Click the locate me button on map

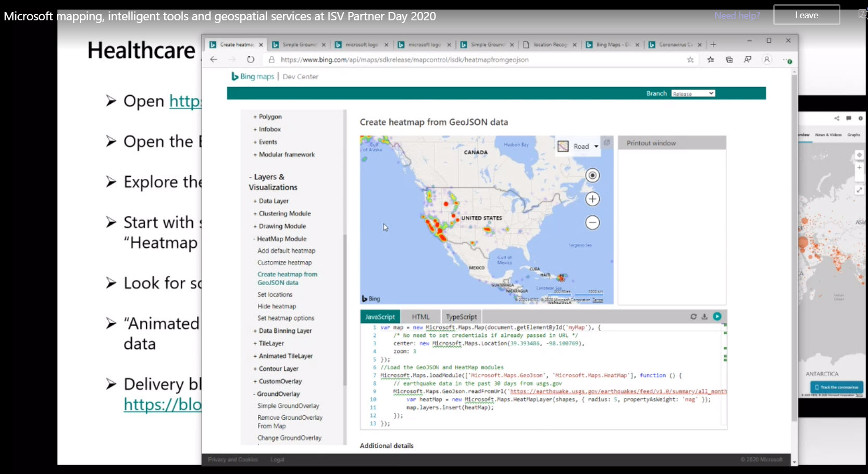592,175
